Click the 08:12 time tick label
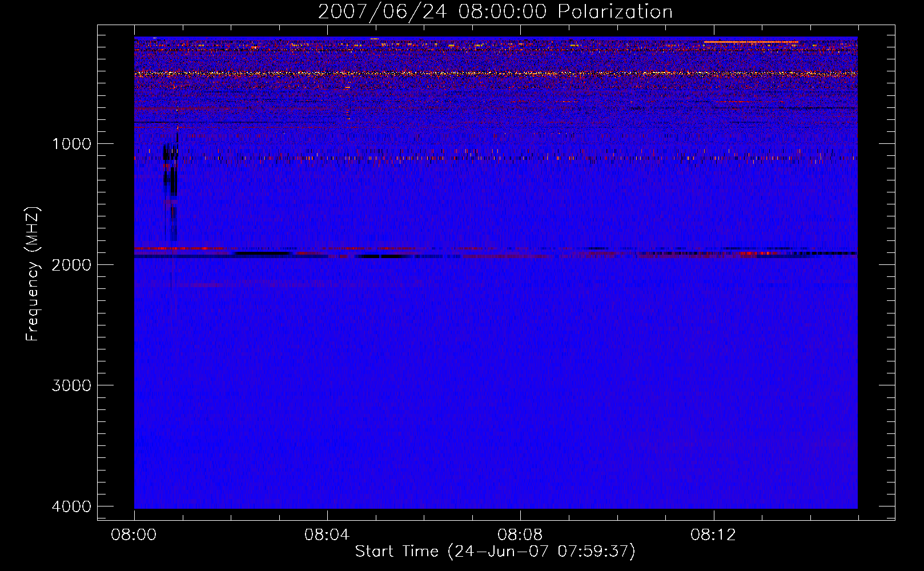The width and height of the screenshot is (924, 571). [x=713, y=535]
